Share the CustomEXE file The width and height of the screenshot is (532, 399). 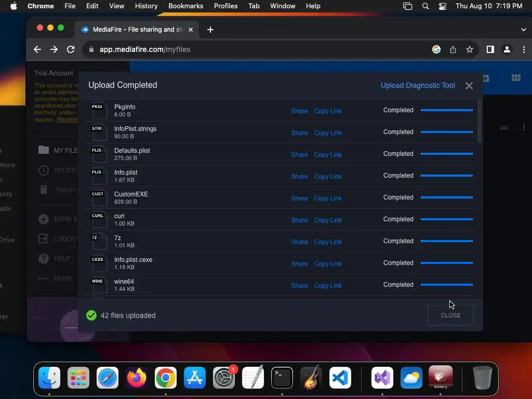coord(299,198)
